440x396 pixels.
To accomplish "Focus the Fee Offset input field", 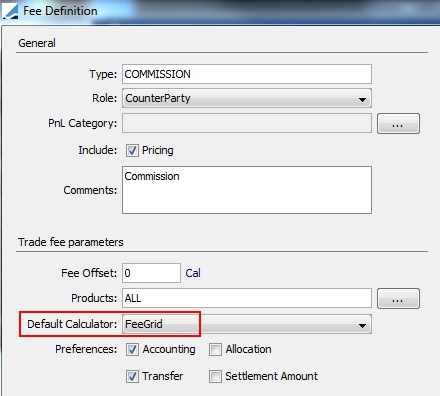I will click(151, 273).
